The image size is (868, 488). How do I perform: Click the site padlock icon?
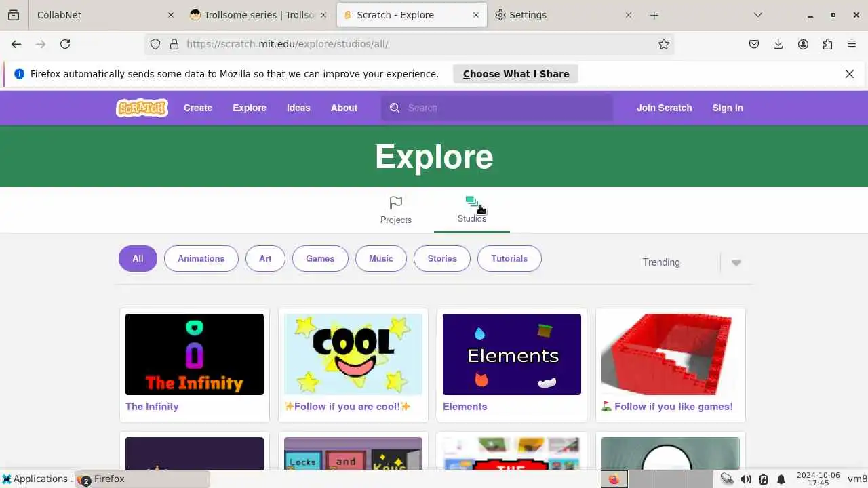click(174, 44)
